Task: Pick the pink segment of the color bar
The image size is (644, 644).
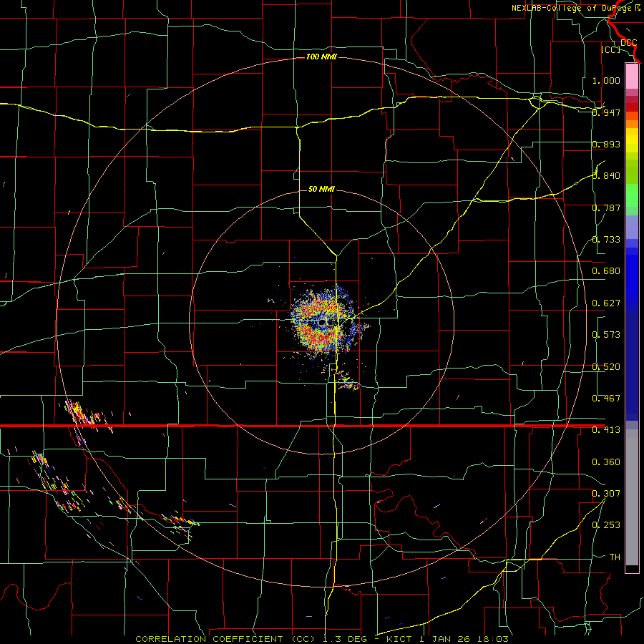Action: [x=632, y=76]
